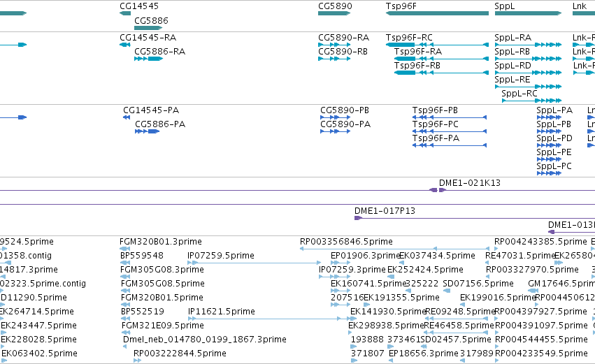Image resolution: width=595 pixels, height=364 pixels.
Task: Click EST BP552519
Action: point(143,312)
